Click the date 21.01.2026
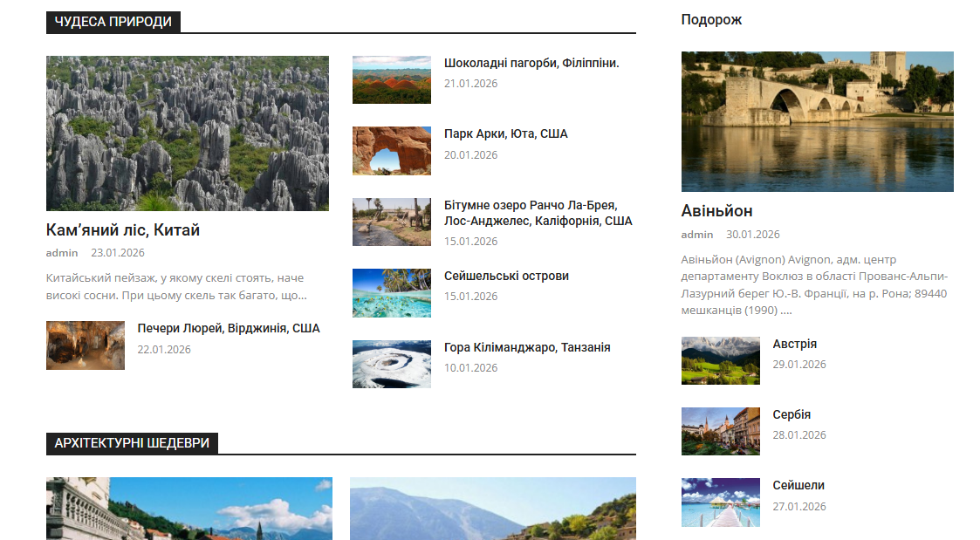Image resolution: width=980 pixels, height=540 pixels. click(470, 83)
